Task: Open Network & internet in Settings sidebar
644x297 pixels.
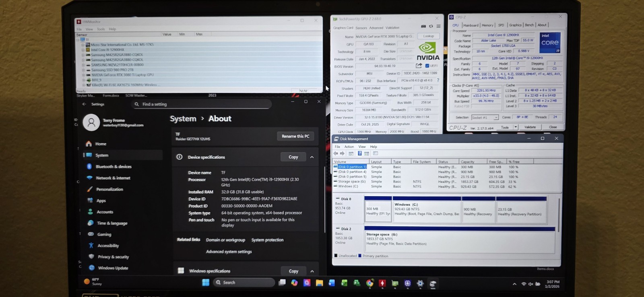Action: 113,178
